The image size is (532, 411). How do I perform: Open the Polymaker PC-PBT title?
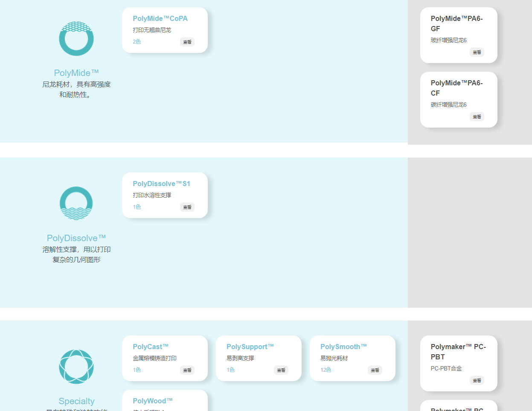coord(458,352)
